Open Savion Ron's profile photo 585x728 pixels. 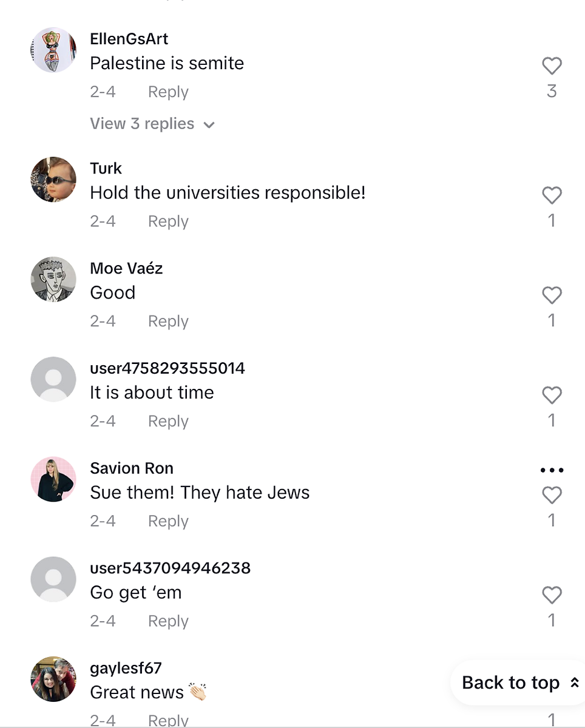click(x=53, y=479)
